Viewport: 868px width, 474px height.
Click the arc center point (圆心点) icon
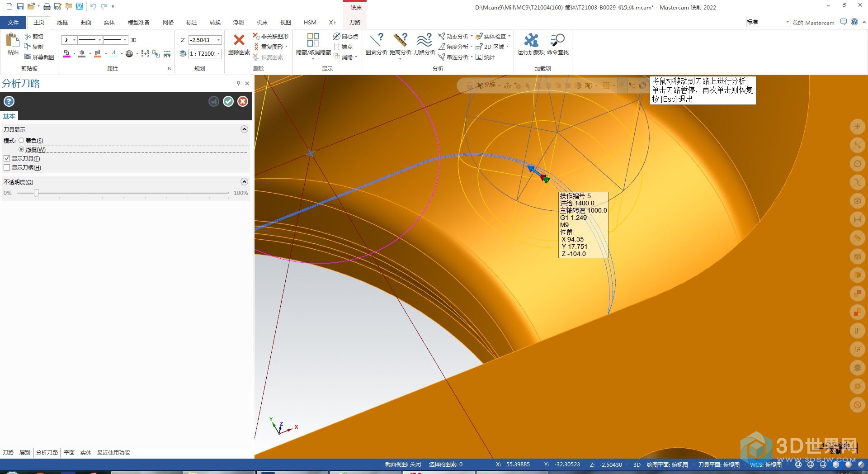click(337, 36)
